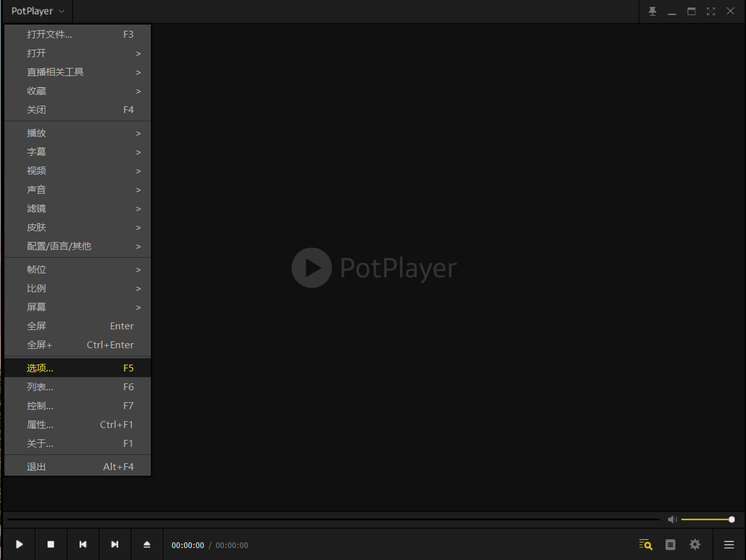This screenshot has height=560, width=746.
Task: Stop playback with the Stop button
Action: pyautogui.click(x=51, y=544)
